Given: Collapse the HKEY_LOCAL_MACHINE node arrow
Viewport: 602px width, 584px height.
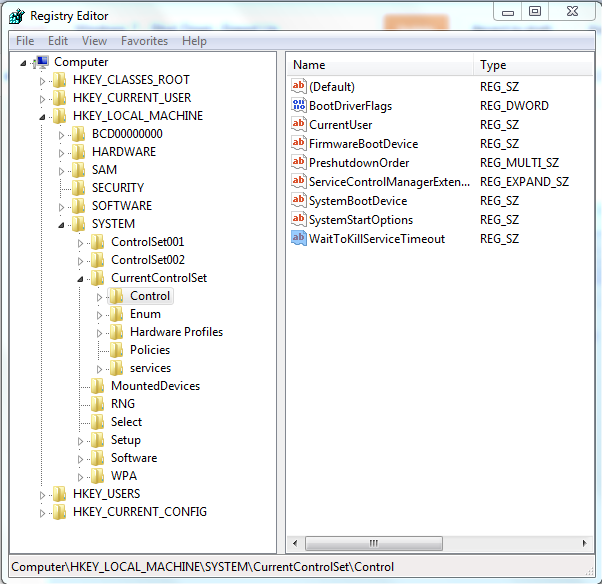Looking at the screenshot, I should coord(42,117).
